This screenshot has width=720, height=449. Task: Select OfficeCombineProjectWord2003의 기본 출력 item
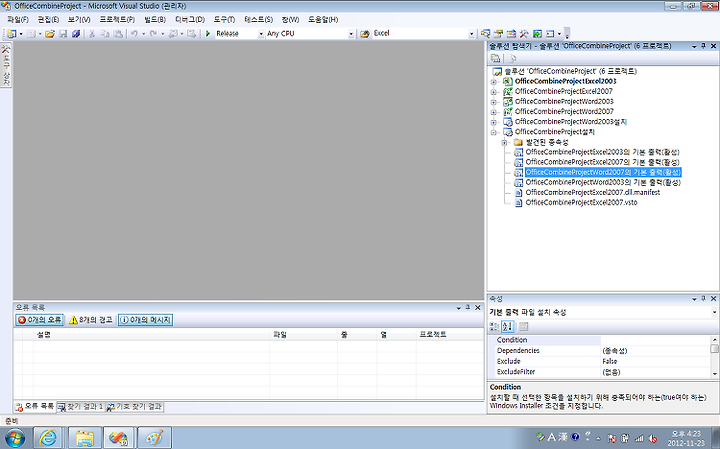click(602, 182)
